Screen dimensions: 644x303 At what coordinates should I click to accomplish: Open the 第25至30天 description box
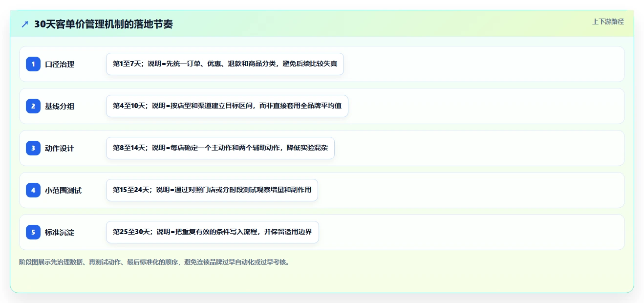pos(213,232)
